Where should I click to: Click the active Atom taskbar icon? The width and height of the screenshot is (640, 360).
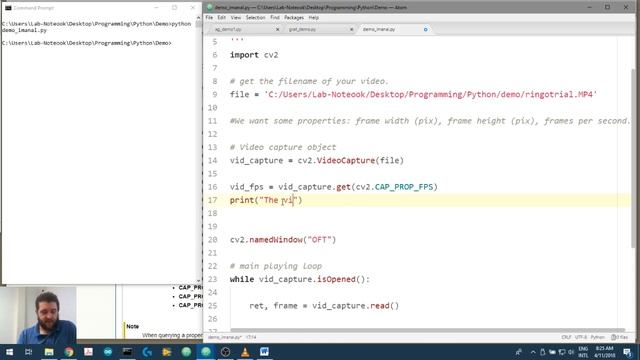(x=206, y=352)
